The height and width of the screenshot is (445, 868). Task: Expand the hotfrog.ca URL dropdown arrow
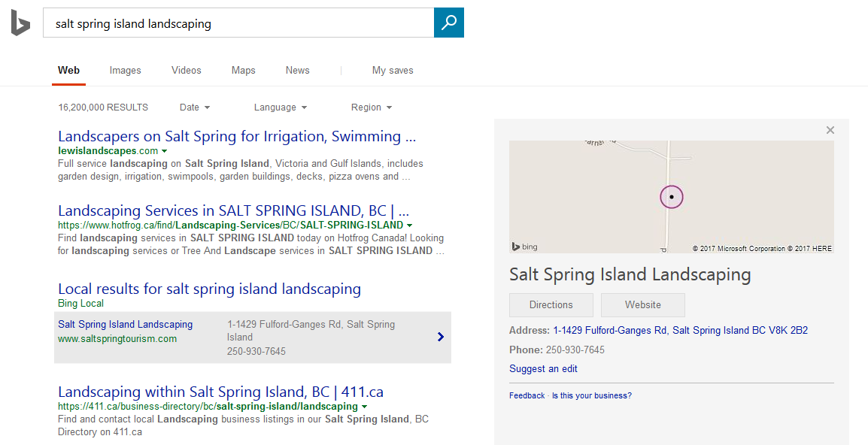pos(410,225)
